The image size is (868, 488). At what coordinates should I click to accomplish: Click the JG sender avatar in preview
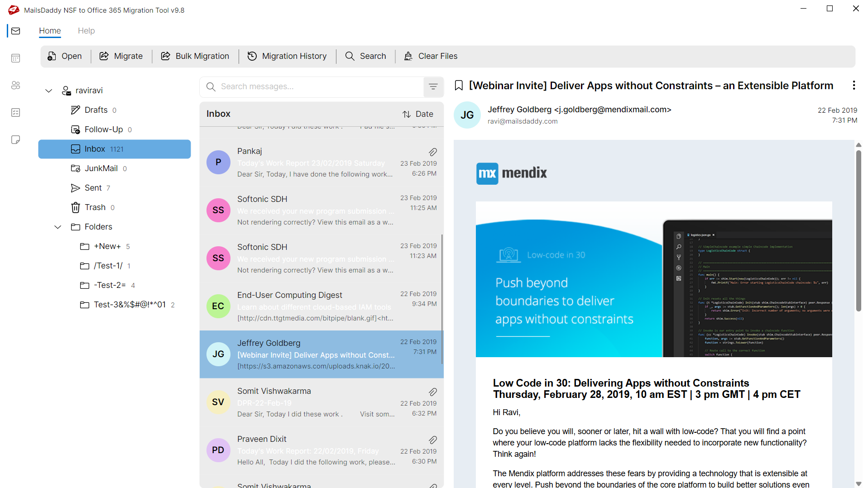coord(467,115)
